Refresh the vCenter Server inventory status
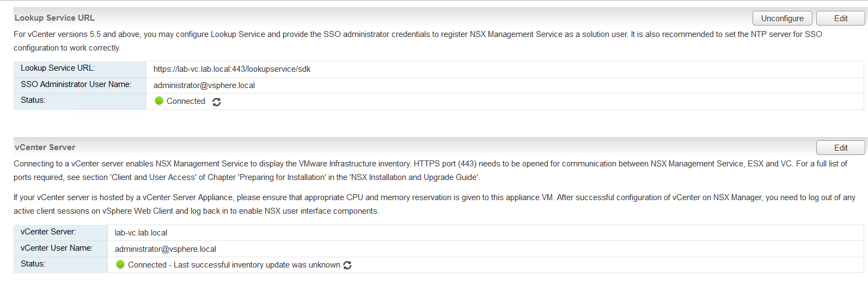Image resolution: width=868 pixels, height=304 pixels. pyautogui.click(x=347, y=265)
